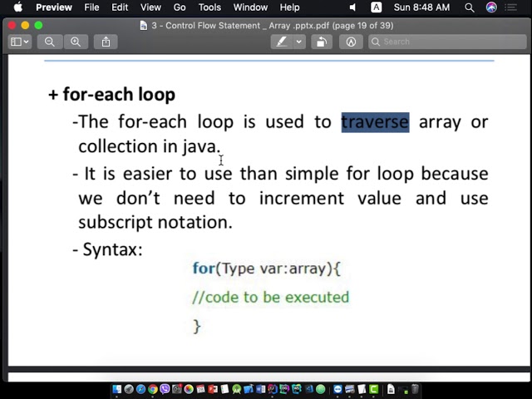Click the green full screen button
532x399 pixels.
tap(39, 26)
